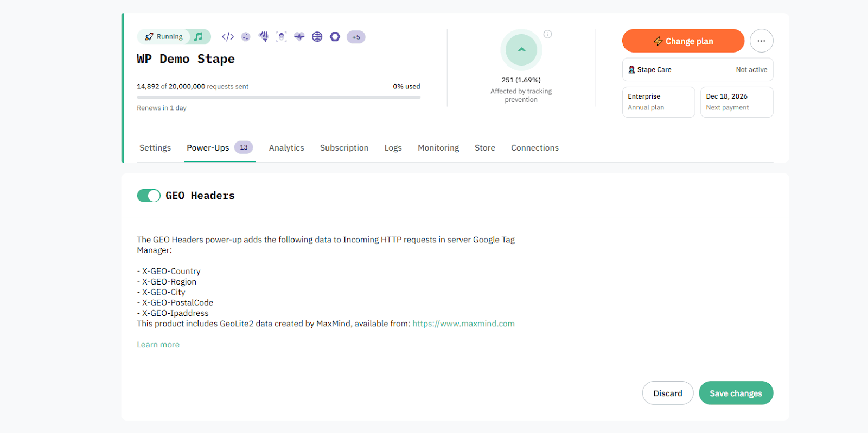Click the green music note icon

199,37
